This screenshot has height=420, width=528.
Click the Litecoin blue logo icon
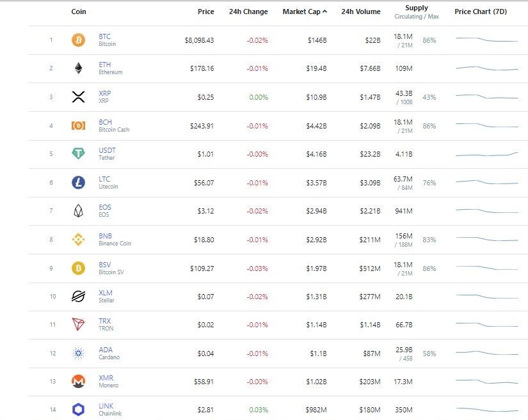click(x=77, y=183)
